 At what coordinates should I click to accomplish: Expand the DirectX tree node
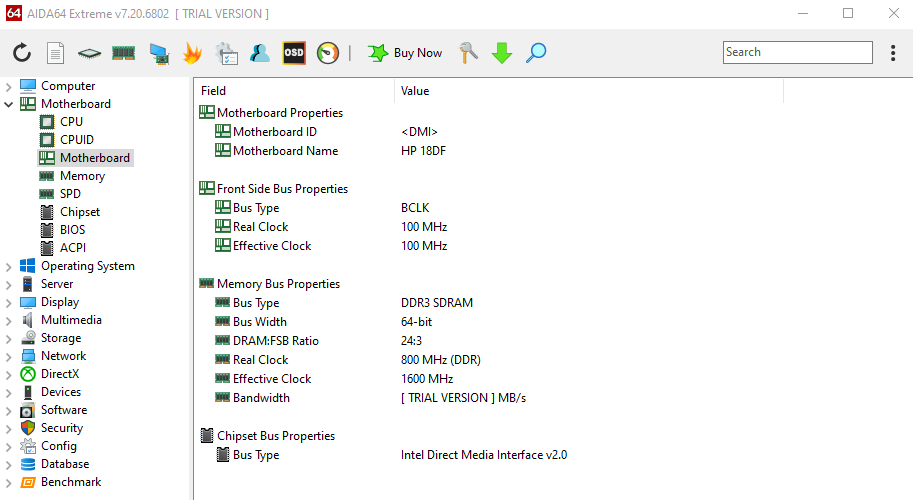pyautogui.click(x=8, y=375)
